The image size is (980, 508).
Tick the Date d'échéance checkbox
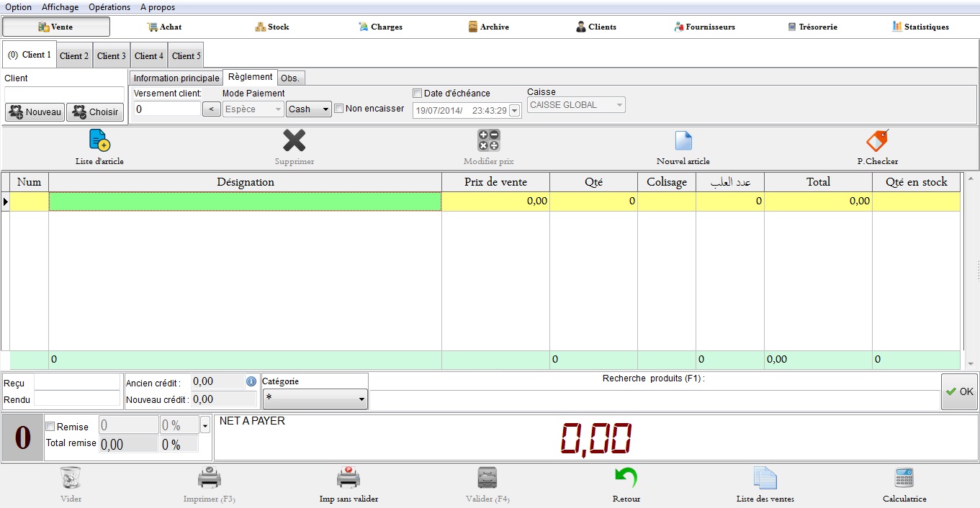pos(417,94)
